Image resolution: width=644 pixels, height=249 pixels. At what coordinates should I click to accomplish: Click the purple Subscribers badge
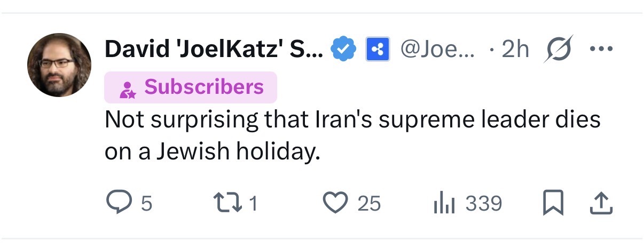pyautogui.click(x=191, y=87)
